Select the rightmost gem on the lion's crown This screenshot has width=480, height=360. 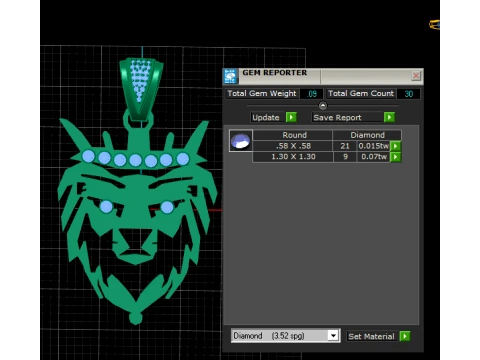tap(183, 158)
